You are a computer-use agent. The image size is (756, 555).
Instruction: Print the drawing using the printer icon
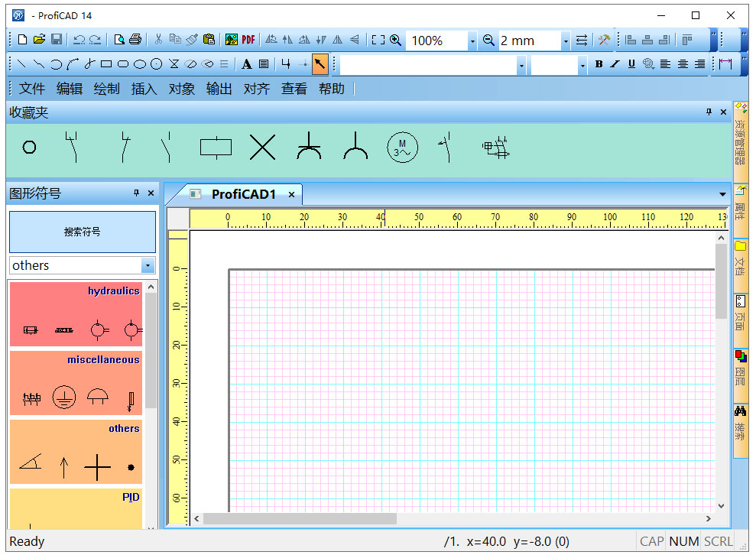point(135,40)
